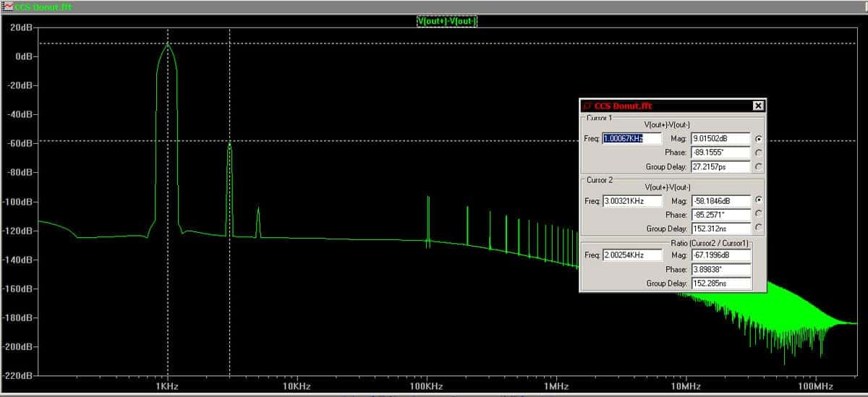Click the 1KHz fundamental peak at cursor 1
This screenshot has height=397, width=868.
168,45
